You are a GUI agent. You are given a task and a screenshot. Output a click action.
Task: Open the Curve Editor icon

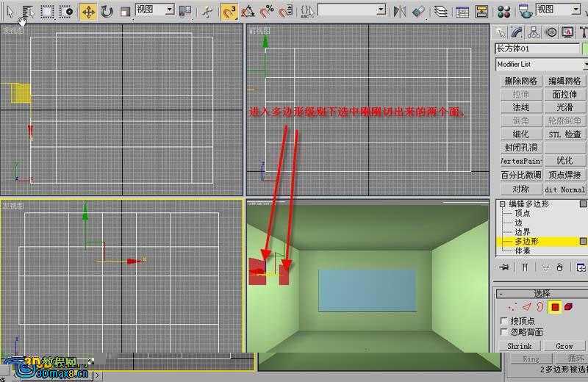pos(462,12)
